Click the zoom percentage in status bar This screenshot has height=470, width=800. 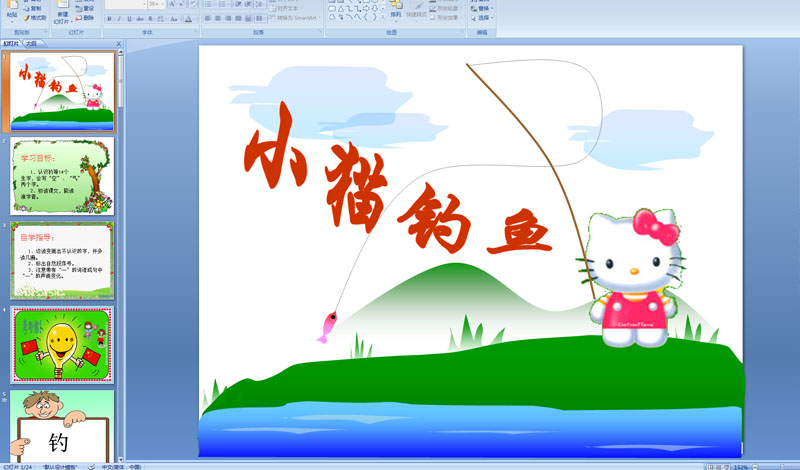[x=741, y=467]
